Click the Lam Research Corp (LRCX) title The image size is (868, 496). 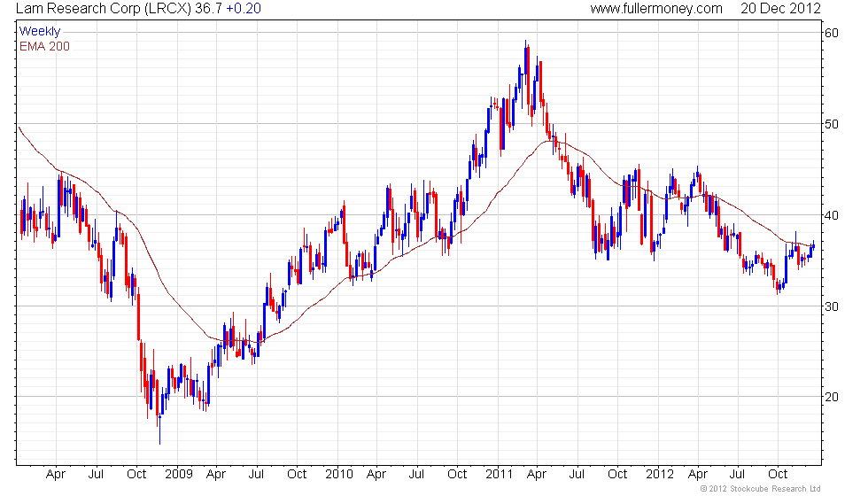coord(104,9)
